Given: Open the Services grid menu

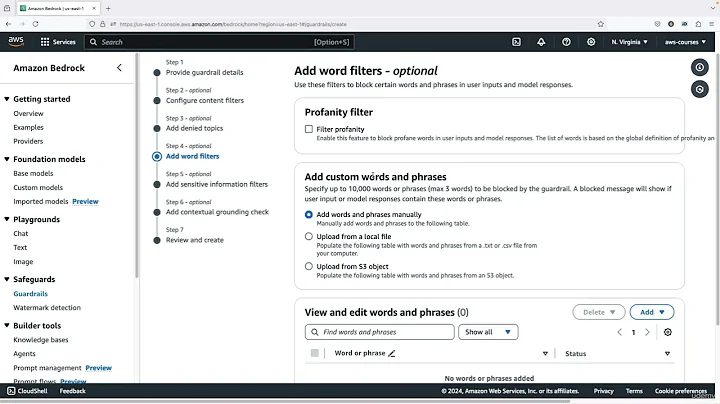Looking at the screenshot, I should pos(58,42).
